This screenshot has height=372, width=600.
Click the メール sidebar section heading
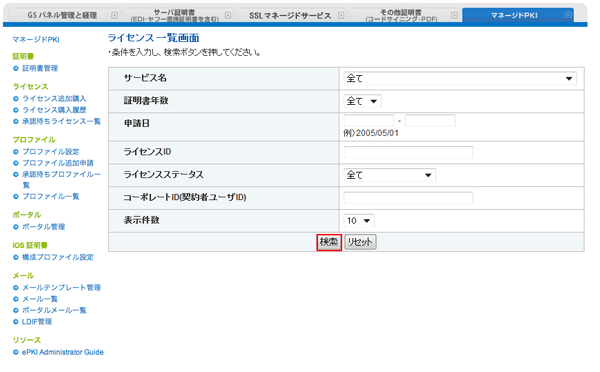23,276
